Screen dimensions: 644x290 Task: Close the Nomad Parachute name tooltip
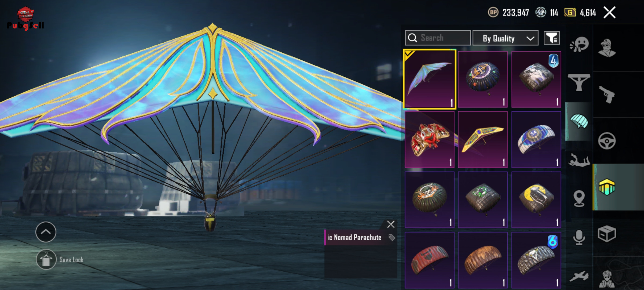(x=391, y=224)
